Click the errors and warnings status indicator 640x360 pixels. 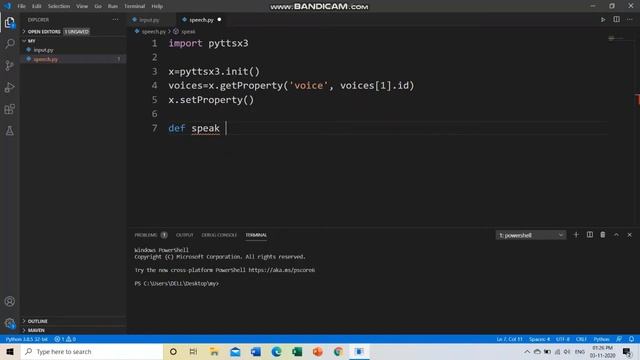65,339
